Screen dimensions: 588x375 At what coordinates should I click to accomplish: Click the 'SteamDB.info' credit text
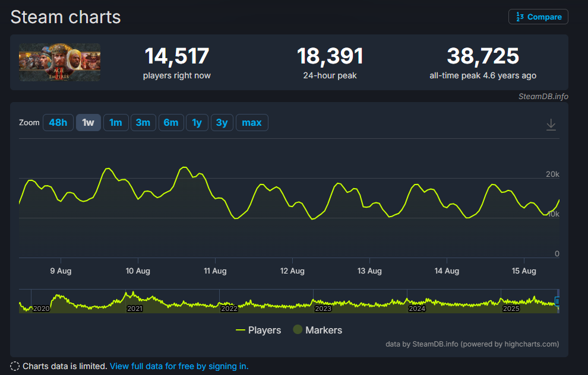pos(543,96)
